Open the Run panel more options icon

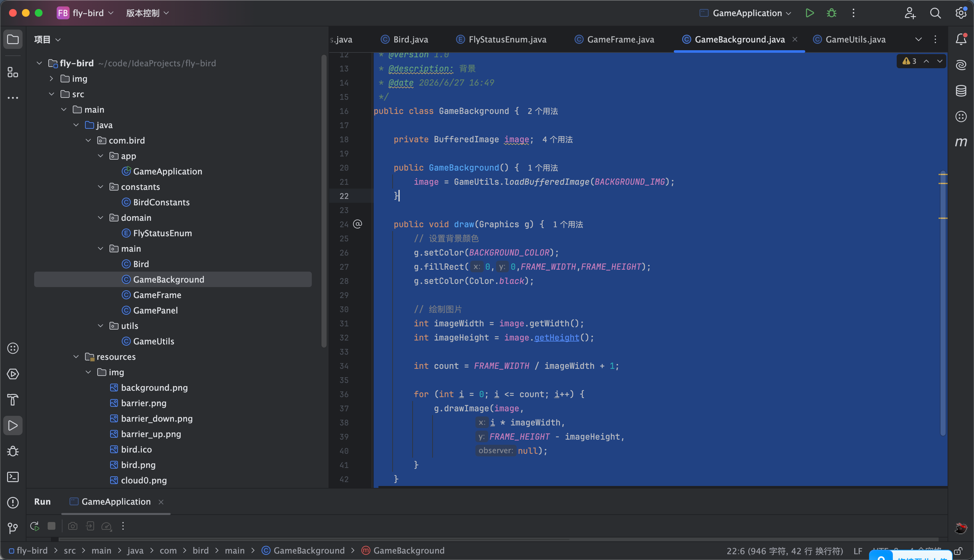tap(123, 526)
